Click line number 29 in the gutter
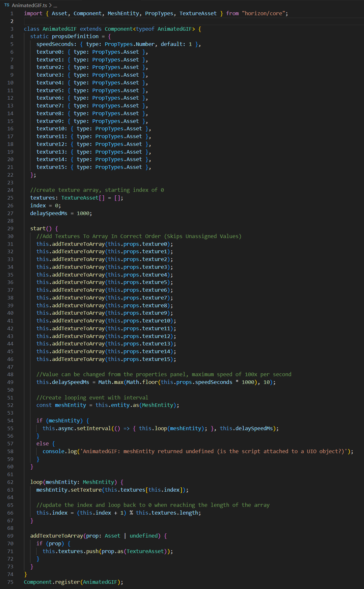This screenshot has height=589, width=364. click(x=10, y=229)
